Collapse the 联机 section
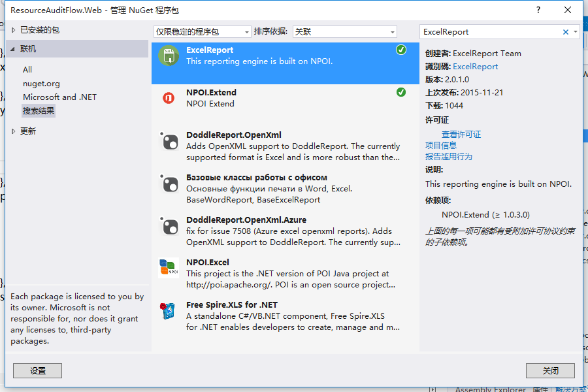Screen dimensions: 588x392 pyautogui.click(x=13, y=49)
